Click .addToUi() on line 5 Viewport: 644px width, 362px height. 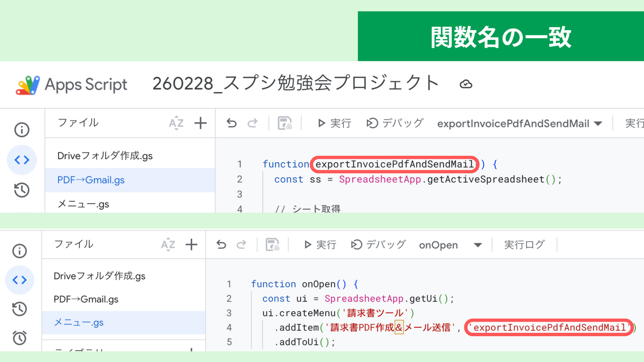[x=305, y=342]
